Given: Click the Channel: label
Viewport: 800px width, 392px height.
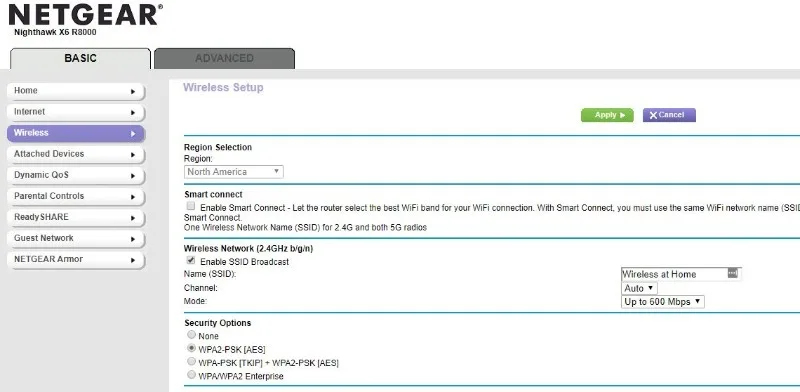Looking at the screenshot, I should point(201,288).
